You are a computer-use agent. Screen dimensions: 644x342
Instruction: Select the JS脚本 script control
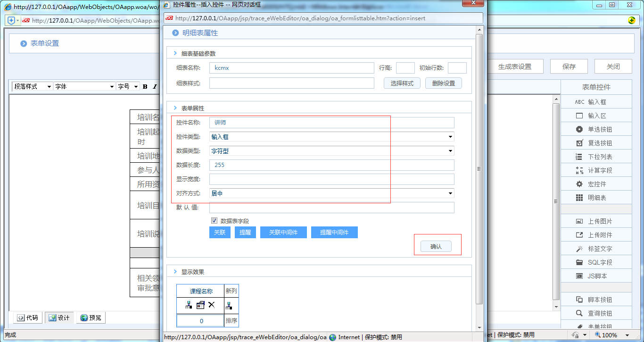596,275
